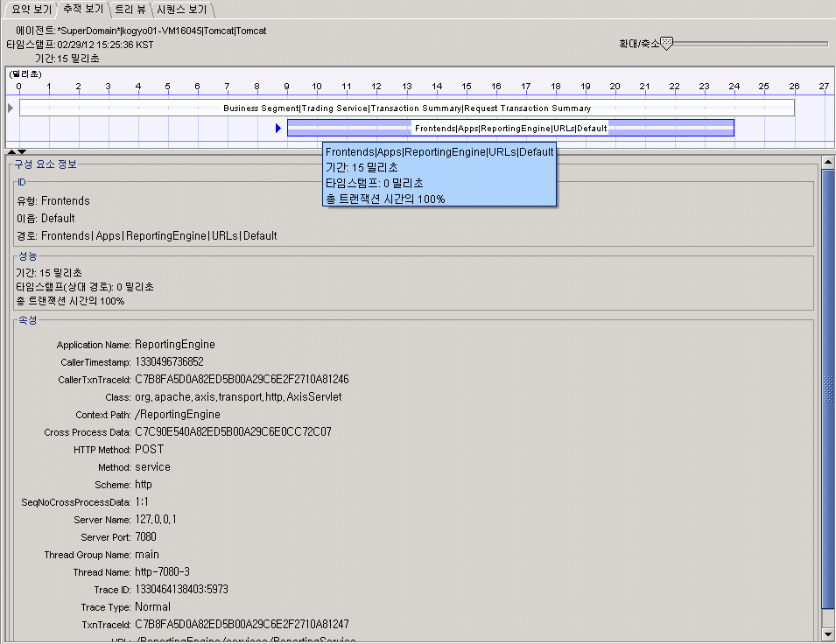This screenshot has width=836, height=644.
Task: Click Server Name value 127.0.0.1
Action: point(156,519)
